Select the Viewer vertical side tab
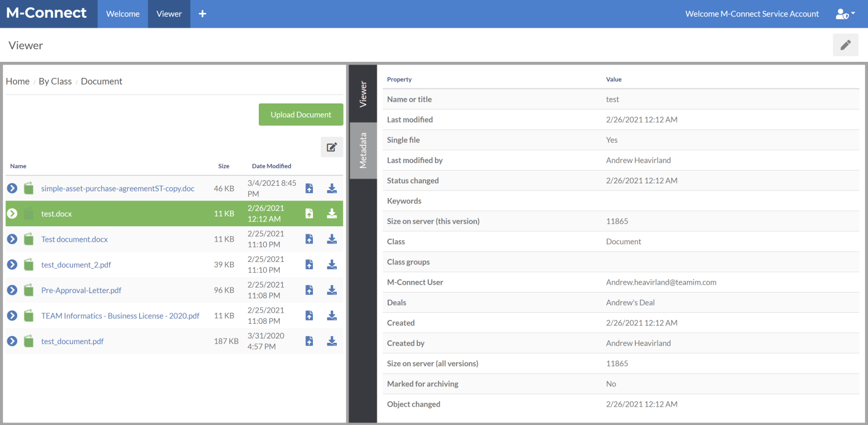The image size is (868, 425). pos(363,94)
